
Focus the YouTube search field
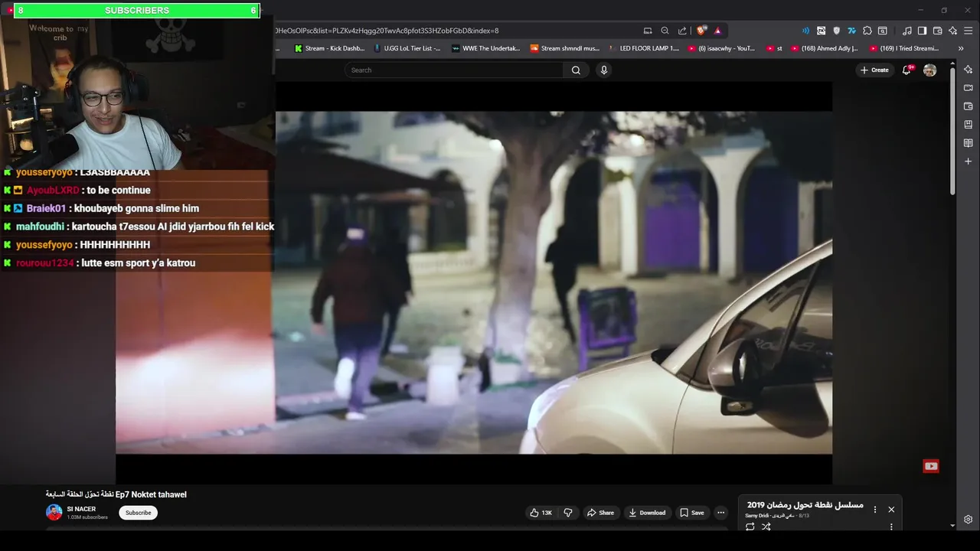coord(454,70)
